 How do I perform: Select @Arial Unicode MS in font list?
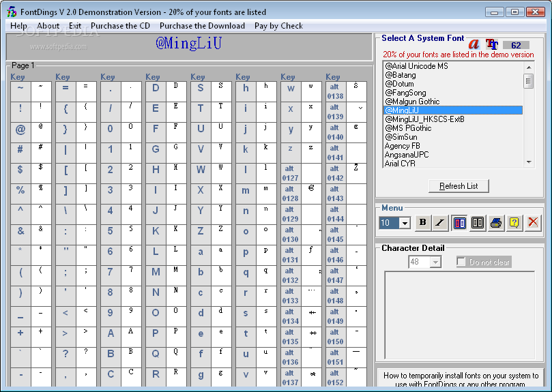point(453,66)
